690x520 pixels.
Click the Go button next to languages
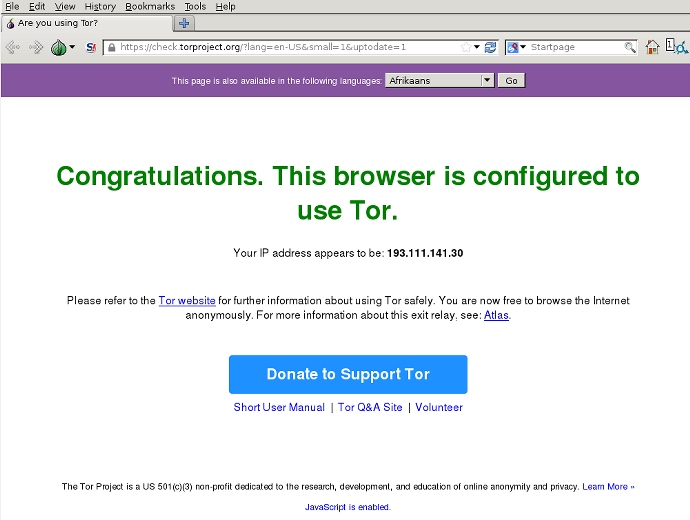[x=511, y=81]
